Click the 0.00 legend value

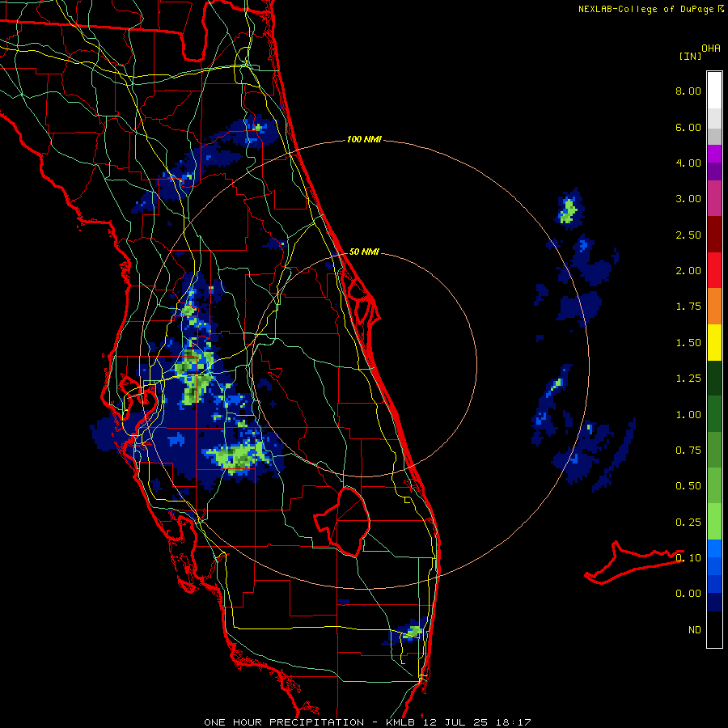tap(688, 594)
